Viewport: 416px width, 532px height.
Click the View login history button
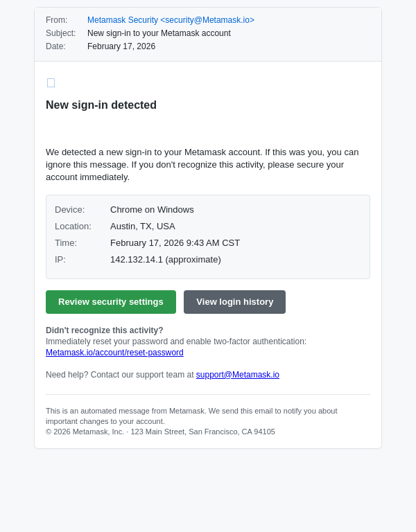pyautogui.click(x=234, y=302)
